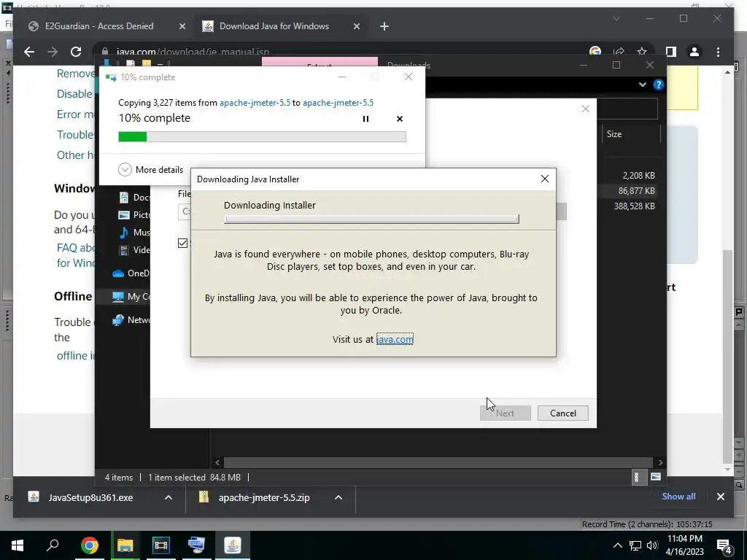Switch Explorer to large icons view
Screen dimensions: 747x560
[656, 477]
